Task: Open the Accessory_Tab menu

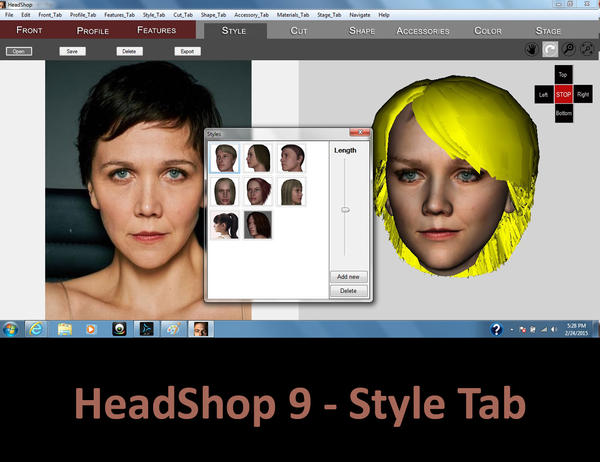Action: pos(251,15)
